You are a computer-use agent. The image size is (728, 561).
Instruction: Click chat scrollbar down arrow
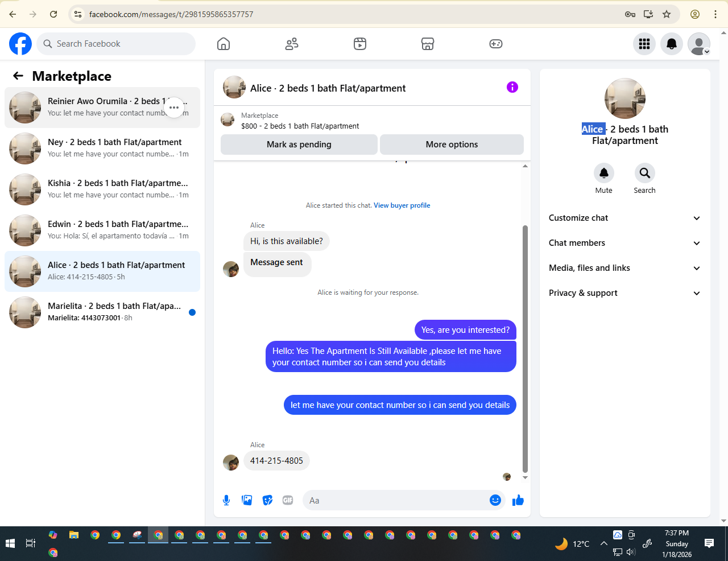[x=525, y=477]
